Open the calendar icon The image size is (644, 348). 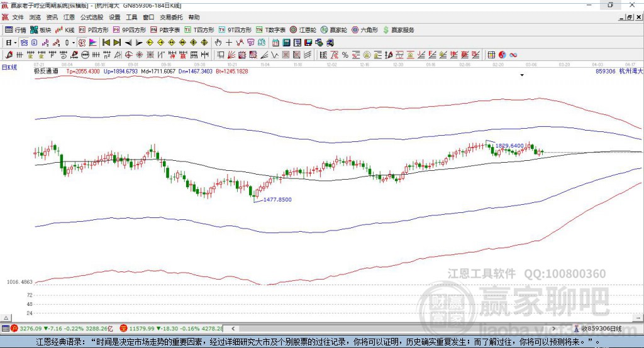pyautogui.click(x=275, y=43)
